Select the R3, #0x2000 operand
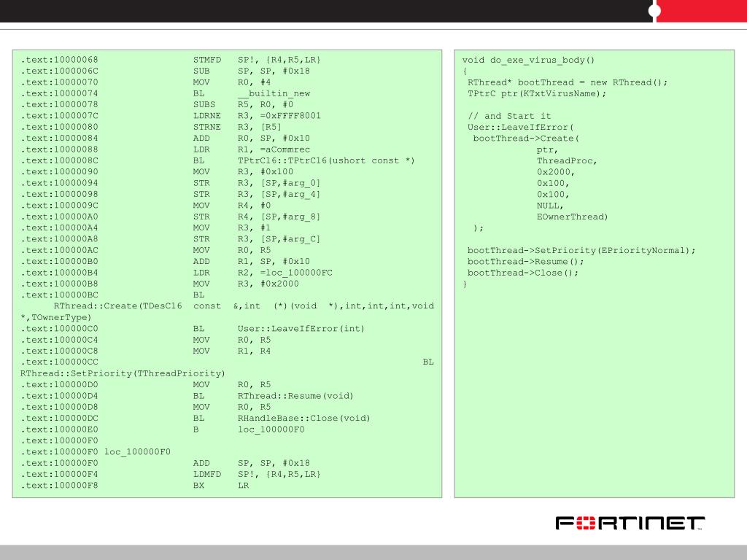This screenshot has width=747, height=560. pos(268,284)
